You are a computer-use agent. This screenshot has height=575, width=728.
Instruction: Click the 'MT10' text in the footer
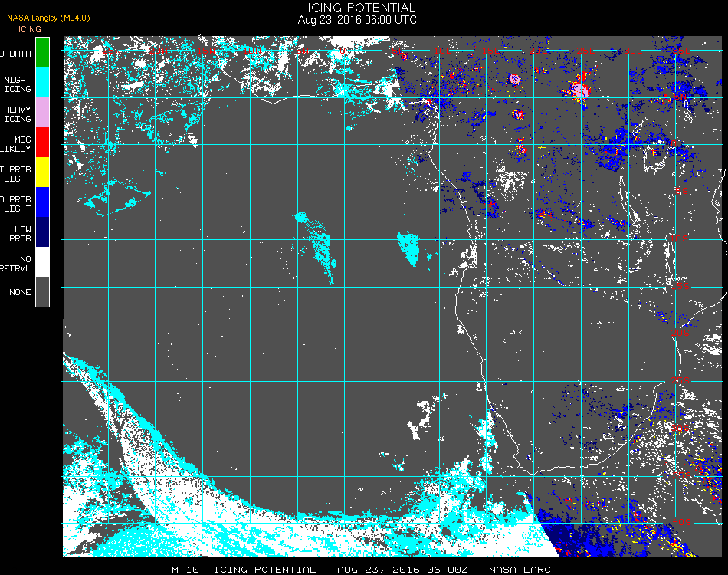pos(185,570)
